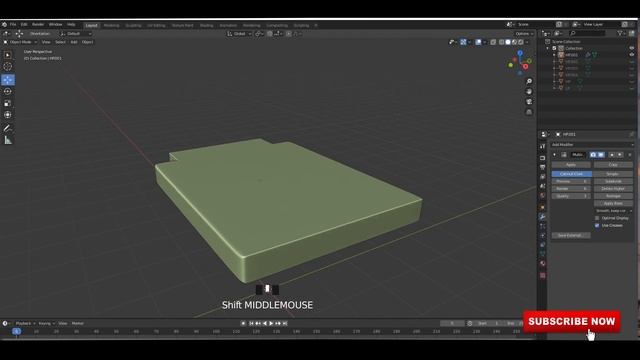The width and height of the screenshot is (640, 360).
Task: Switch perspective/orthographic view icon
Action: [x=529, y=112]
